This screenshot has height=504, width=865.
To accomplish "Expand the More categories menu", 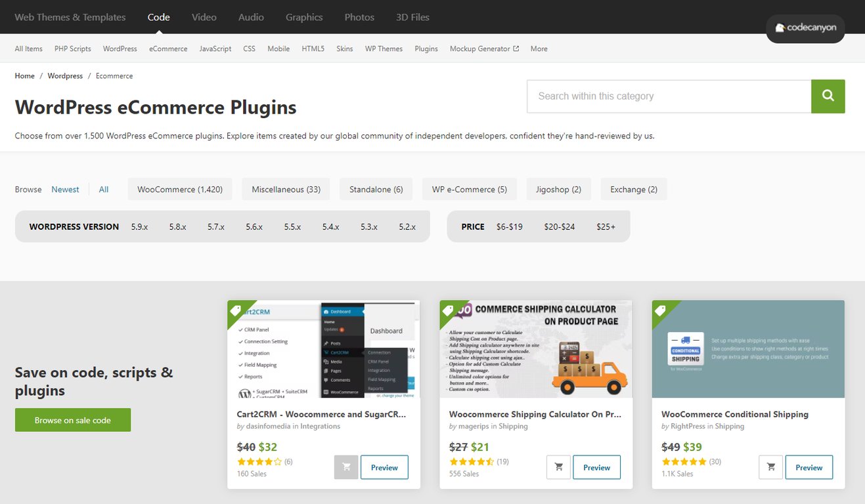I will (x=539, y=49).
